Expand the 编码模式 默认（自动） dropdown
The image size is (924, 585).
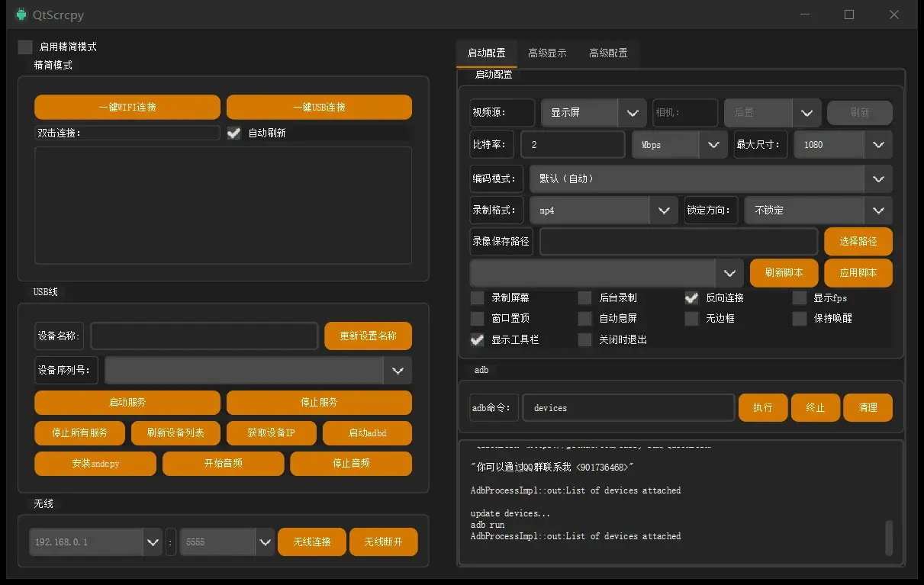(711, 178)
